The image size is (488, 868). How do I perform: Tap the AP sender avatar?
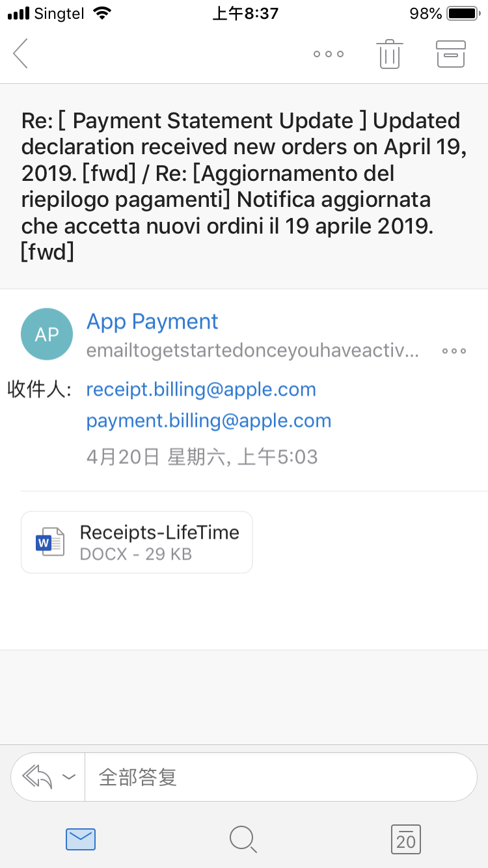click(x=47, y=334)
